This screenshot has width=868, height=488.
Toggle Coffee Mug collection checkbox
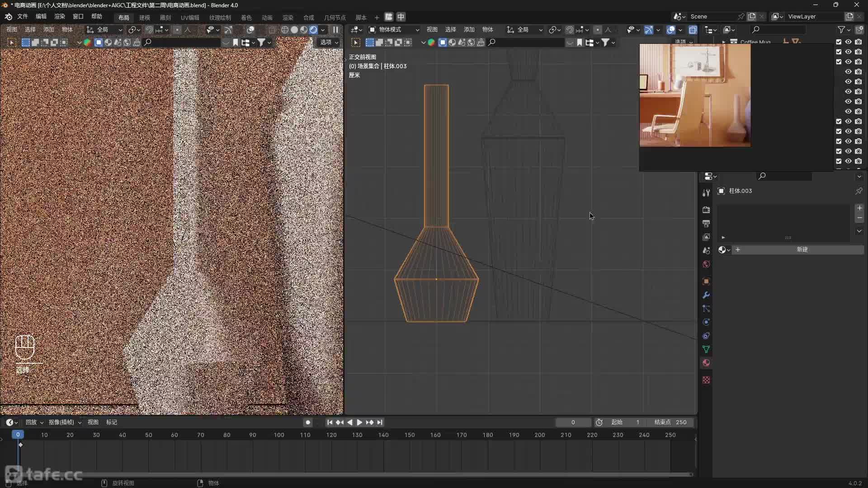point(839,42)
